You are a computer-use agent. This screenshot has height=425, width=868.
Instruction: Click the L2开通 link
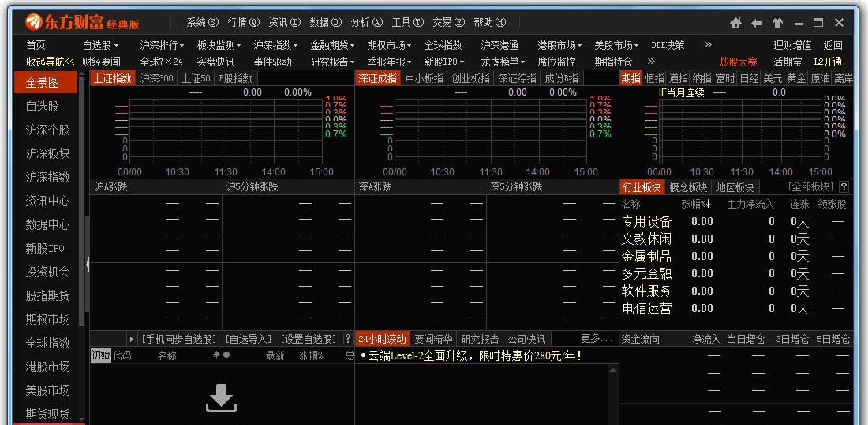pyautogui.click(x=828, y=62)
